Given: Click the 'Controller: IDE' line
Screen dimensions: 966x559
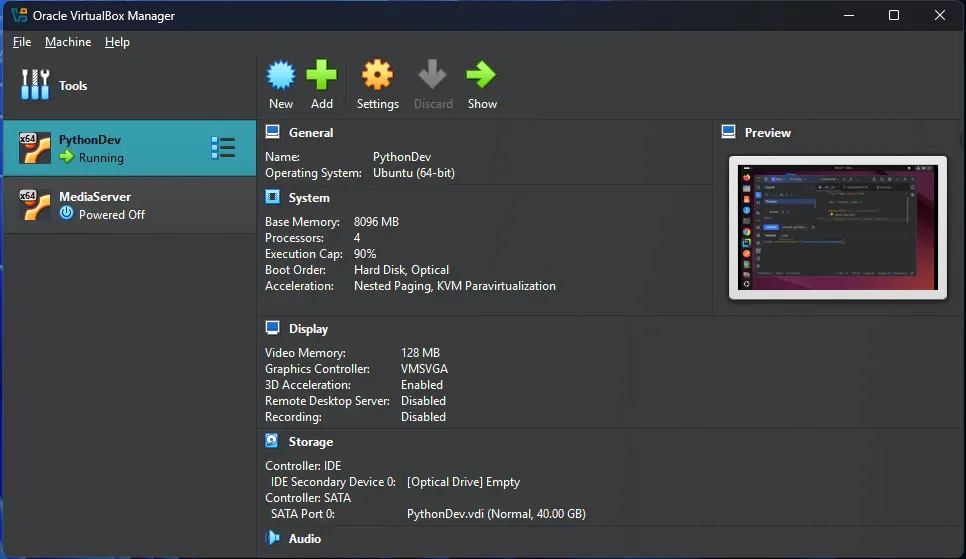Looking at the screenshot, I should tap(303, 466).
